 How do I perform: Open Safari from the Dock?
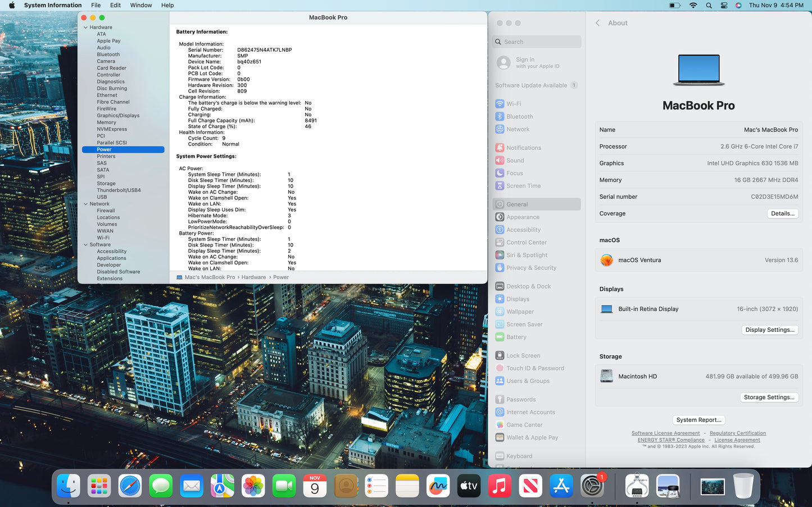[x=130, y=486]
